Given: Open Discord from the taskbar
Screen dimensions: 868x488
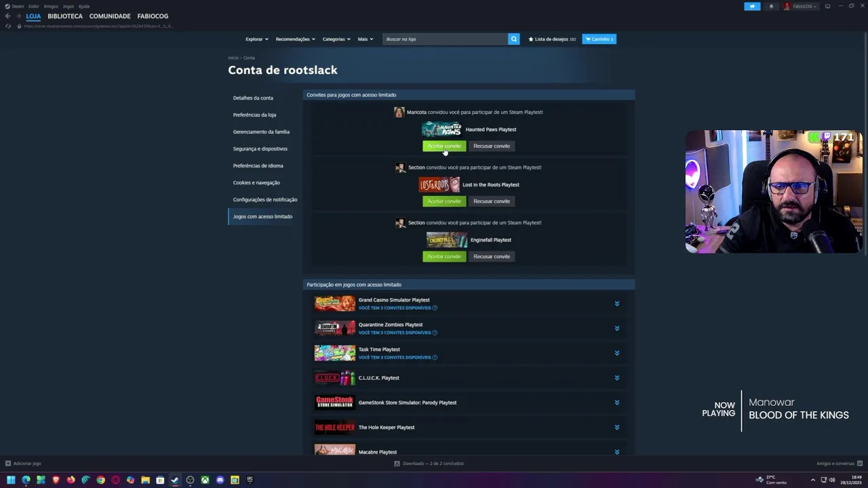Looking at the screenshot, I should tap(220, 480).
